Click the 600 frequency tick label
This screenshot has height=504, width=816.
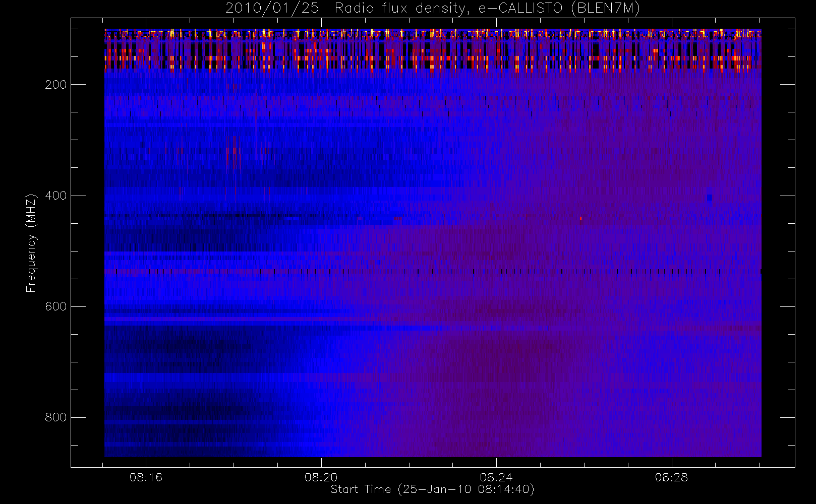(55, 306)
